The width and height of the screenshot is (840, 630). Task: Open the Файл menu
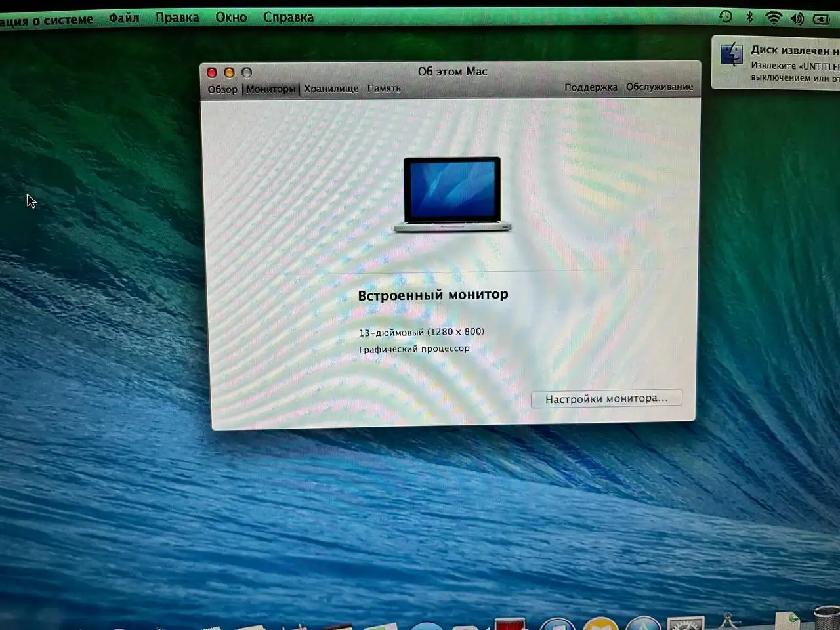[x=124, y=18]
